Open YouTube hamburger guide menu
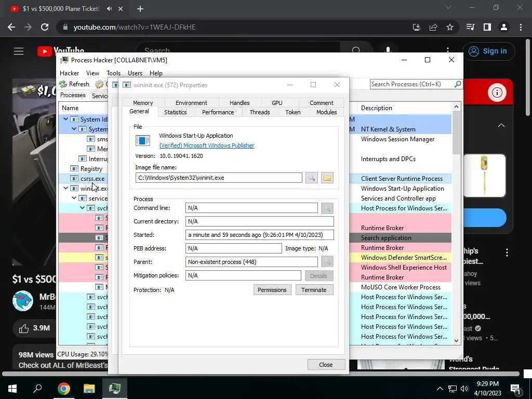 pyautogui.click(x=19, y=51)
